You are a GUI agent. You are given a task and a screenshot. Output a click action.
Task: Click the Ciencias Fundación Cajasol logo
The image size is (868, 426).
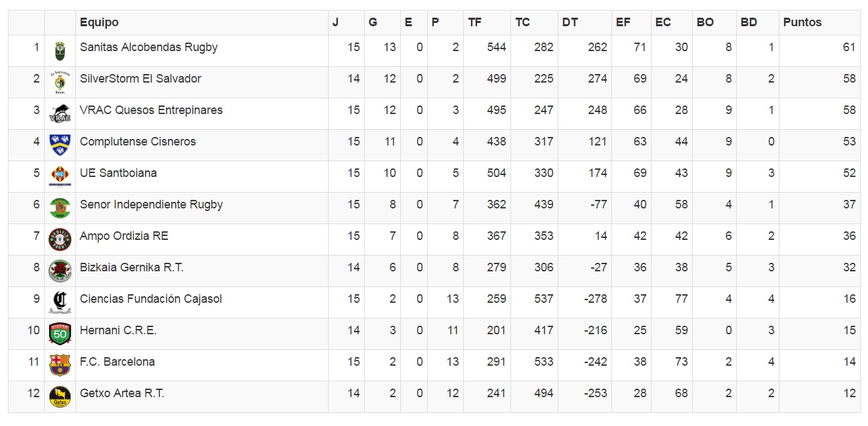click(60, 302)
